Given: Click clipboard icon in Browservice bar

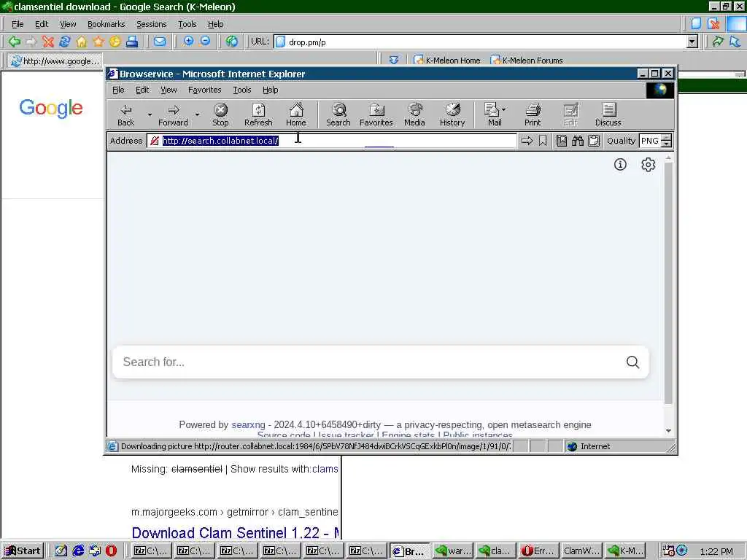Looking at the screenshot, I should 594,141.
